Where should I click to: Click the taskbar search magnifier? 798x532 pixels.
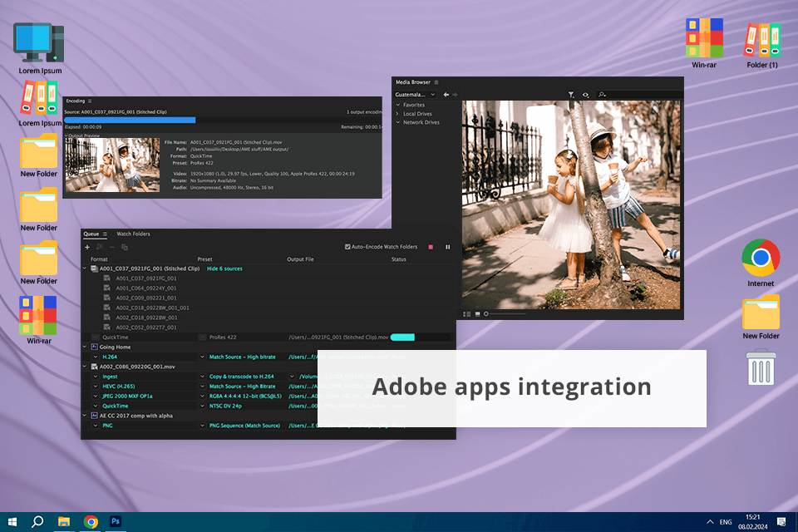tap(37, 522)
